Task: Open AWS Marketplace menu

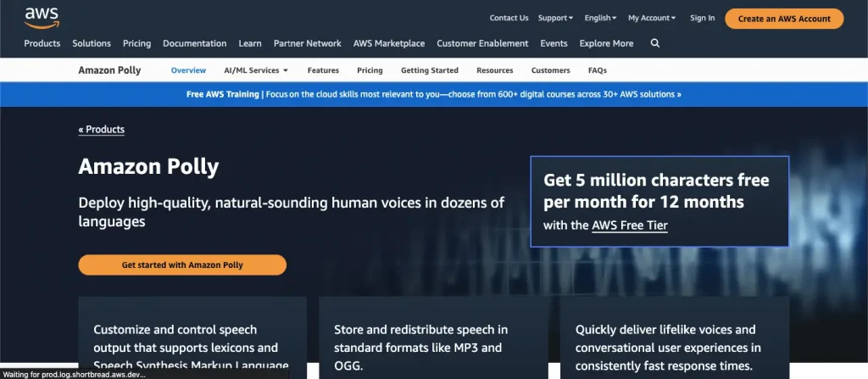Action: [x=388, y=43]
